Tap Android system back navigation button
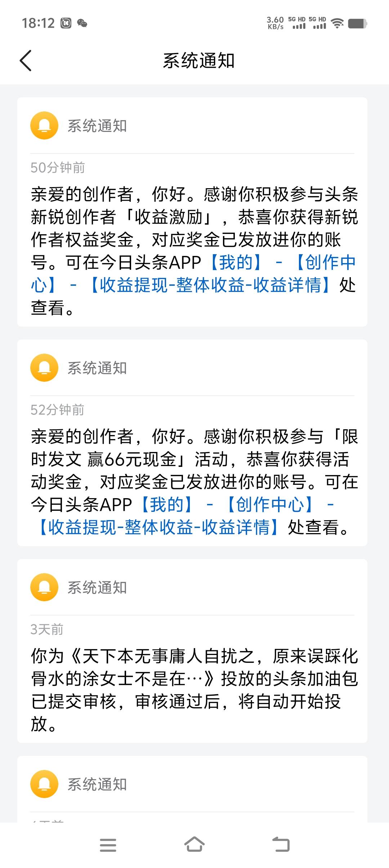 [x=281, y=845]
